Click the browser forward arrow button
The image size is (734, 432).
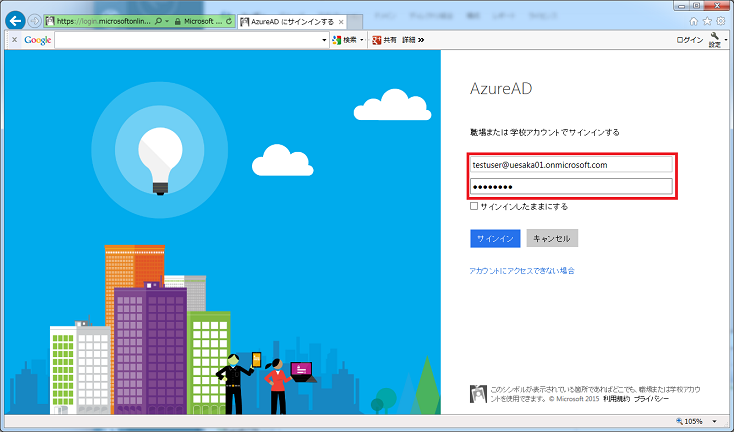click(x=34, y=21)
